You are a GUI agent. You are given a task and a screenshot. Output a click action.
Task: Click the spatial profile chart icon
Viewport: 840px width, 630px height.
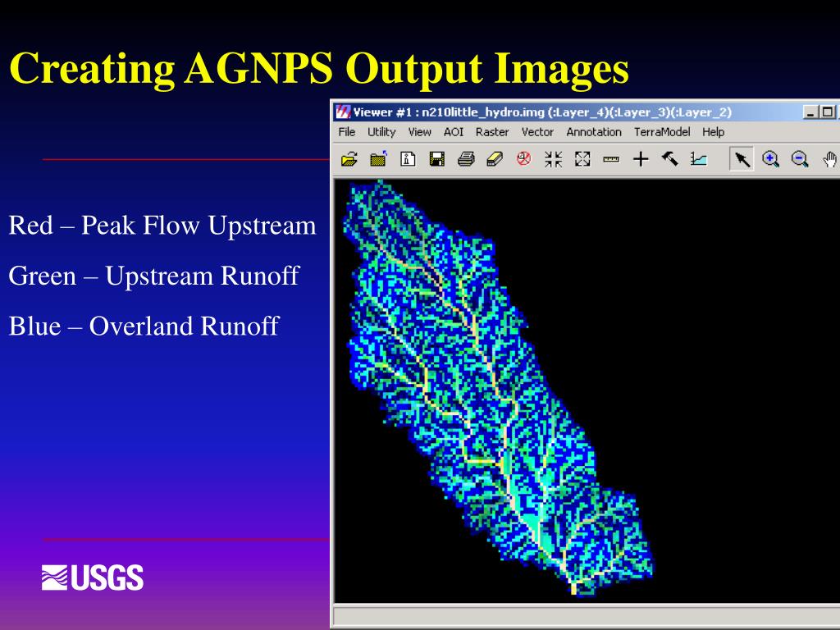coord(699,159)
